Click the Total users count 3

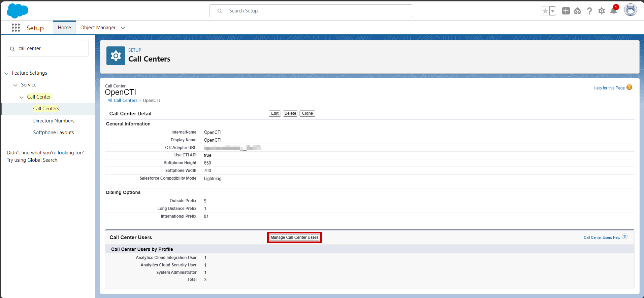click(x=205, y=280)
